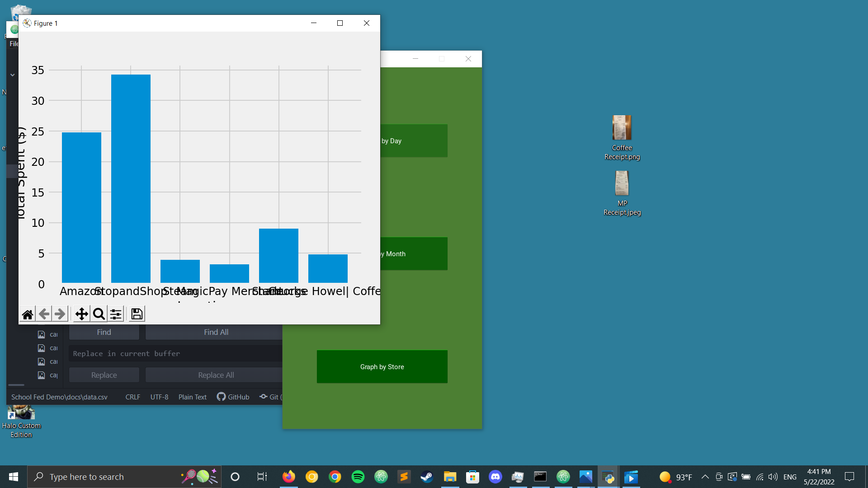
Task: Open the Plain Text grammar selector
Action: [x=192, y=397]
